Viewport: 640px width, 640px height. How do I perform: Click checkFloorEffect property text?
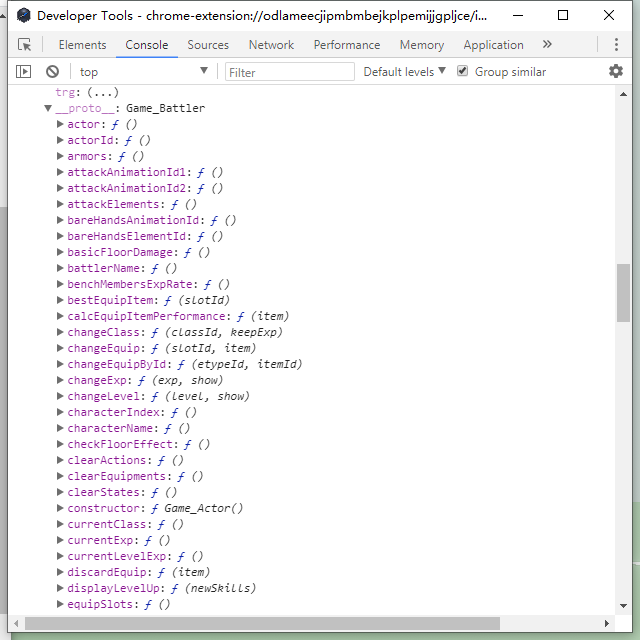coord(120,444)
